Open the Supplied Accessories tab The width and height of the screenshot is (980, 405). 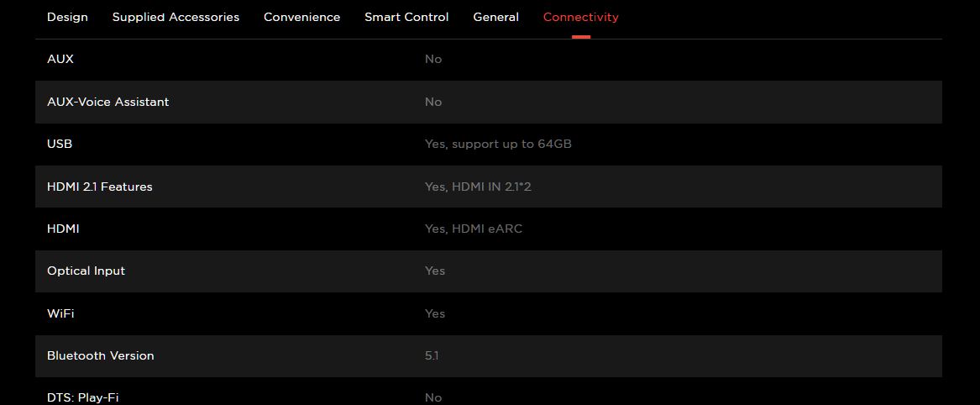(176, 17)
